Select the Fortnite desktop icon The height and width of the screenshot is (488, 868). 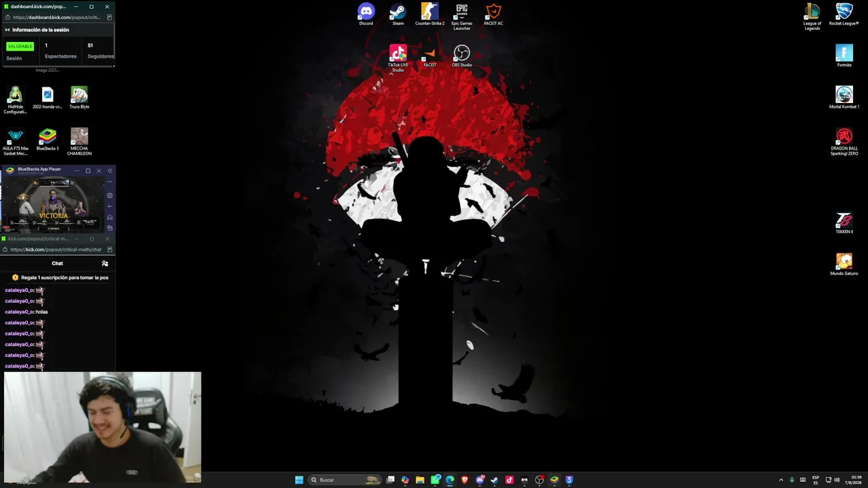point(844,56)
